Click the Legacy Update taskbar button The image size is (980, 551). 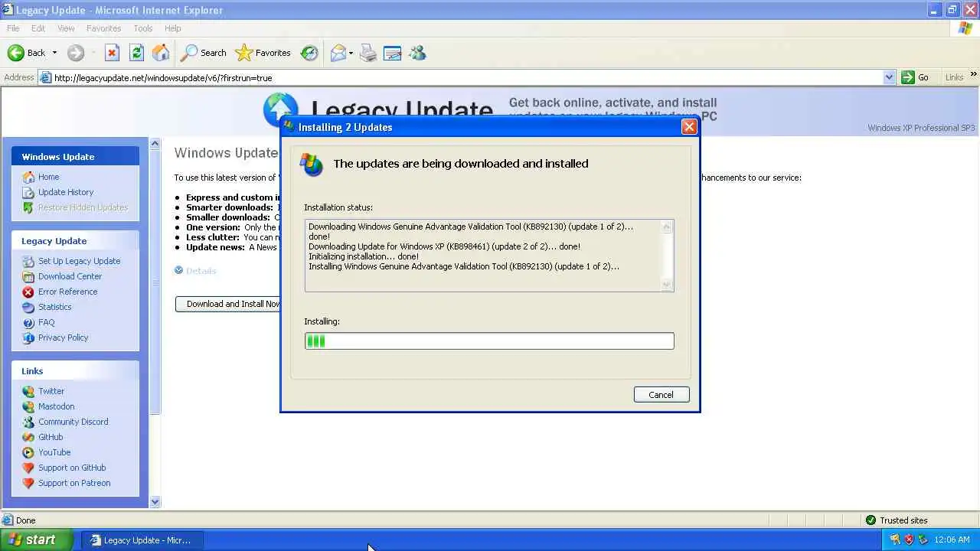141,540
